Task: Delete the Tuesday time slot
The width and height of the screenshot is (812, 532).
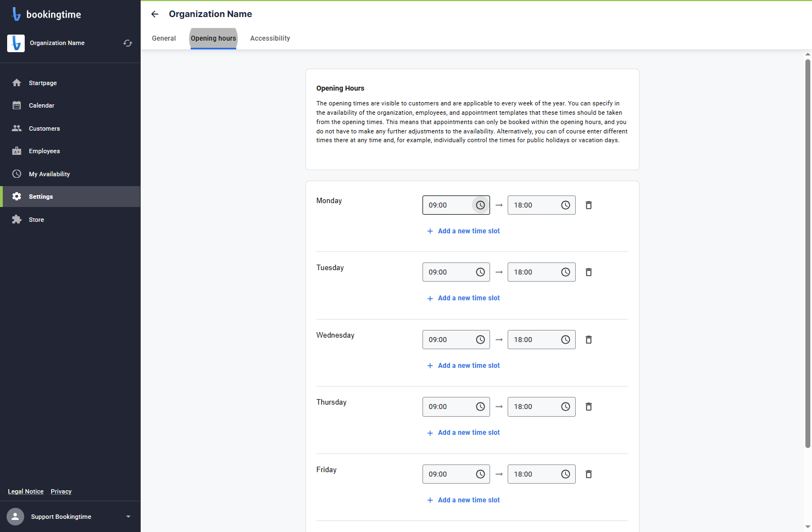Action: click(x=588, y=272)
